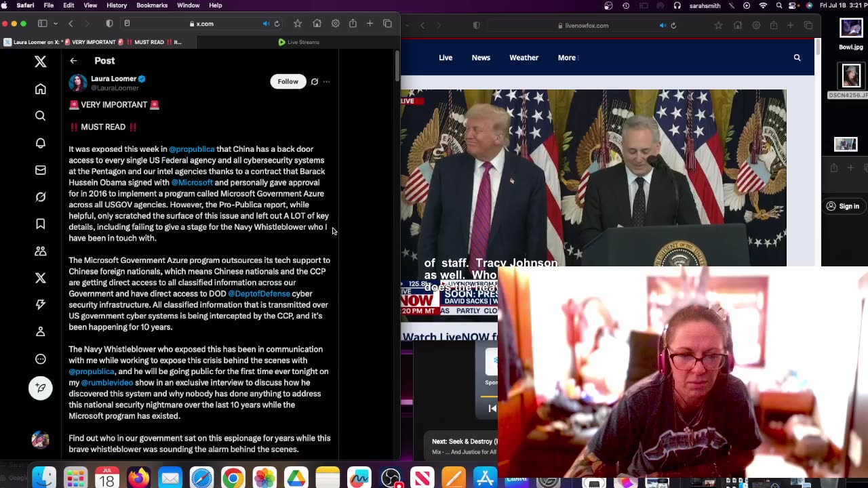Click the X logo at top of sidebar
The width and height of the screenshot is (868, 488).
coord(41,62)
